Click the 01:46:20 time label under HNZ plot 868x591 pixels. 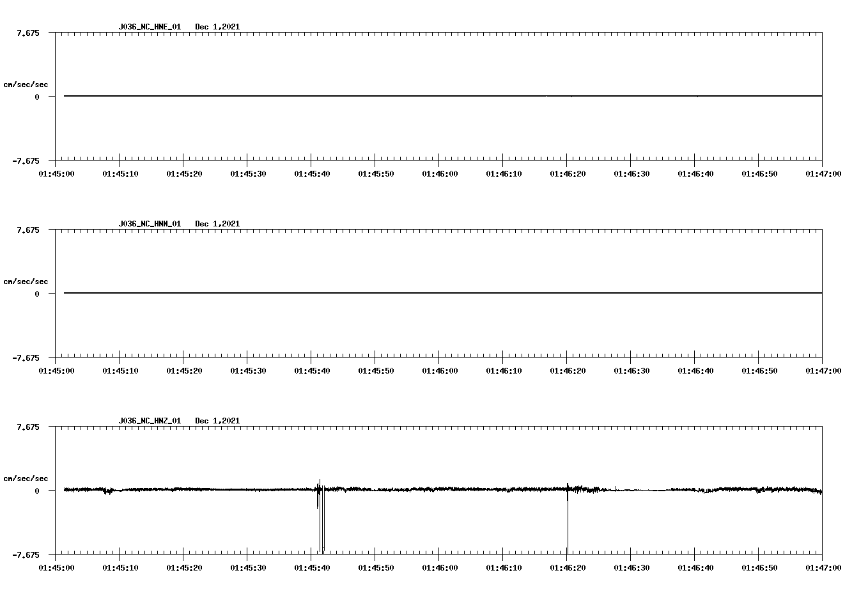pos(568,568)
